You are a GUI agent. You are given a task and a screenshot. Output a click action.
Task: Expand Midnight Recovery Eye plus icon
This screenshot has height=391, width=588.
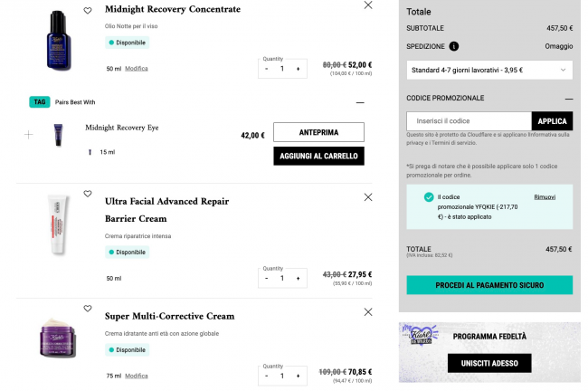click(29, 135)
